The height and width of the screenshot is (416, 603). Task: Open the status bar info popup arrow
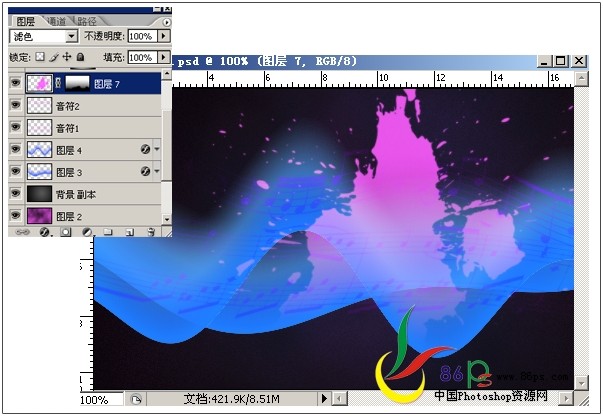click(324, 399)
